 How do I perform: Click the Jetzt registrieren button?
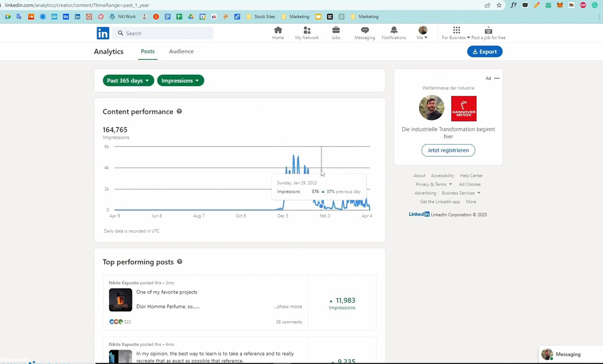tap(448, 150)
